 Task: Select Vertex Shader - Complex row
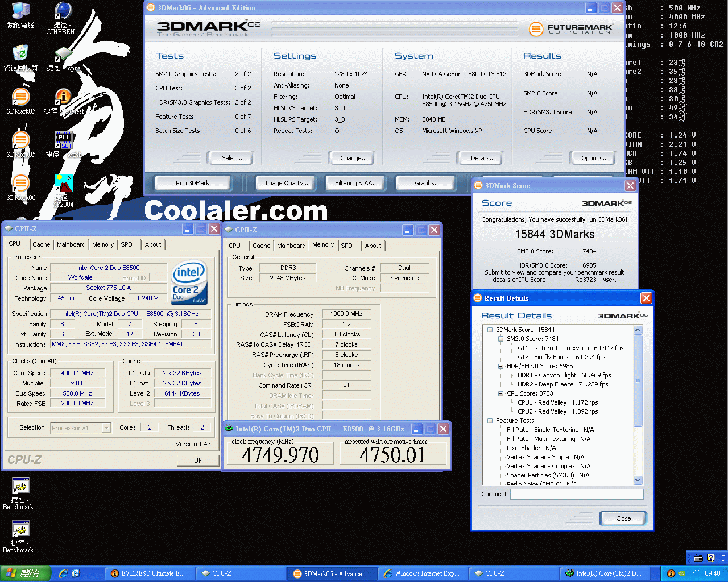(x=548, y=466)
